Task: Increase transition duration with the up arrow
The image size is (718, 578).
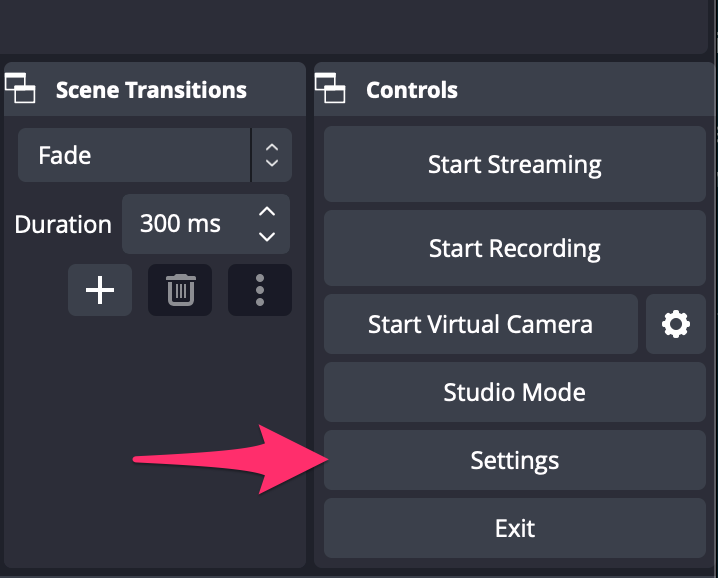Action: coord(267,212)
